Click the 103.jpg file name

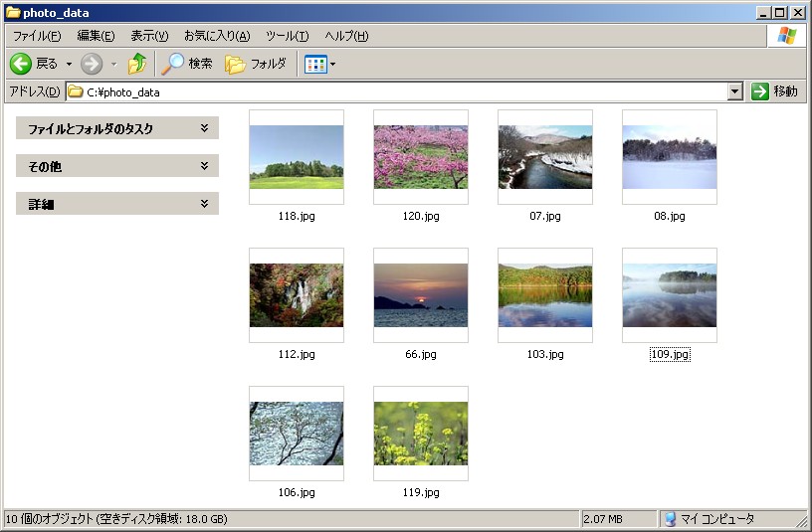(x=544, y=354)
